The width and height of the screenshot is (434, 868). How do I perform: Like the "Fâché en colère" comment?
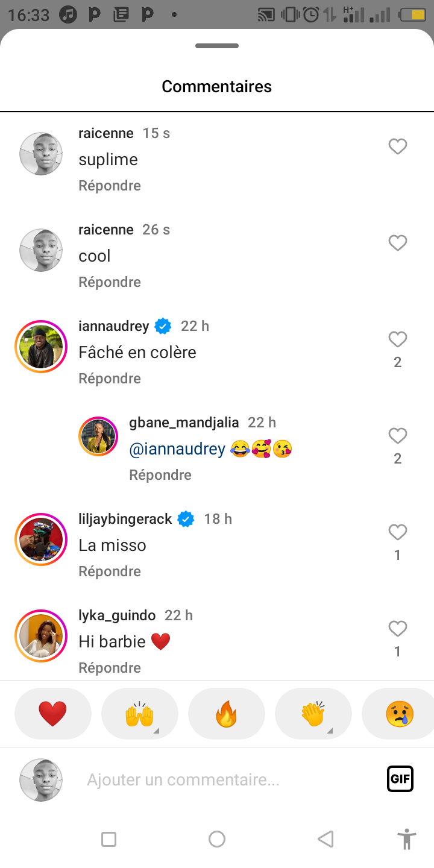pyautogui.click(x=397, y=340)
